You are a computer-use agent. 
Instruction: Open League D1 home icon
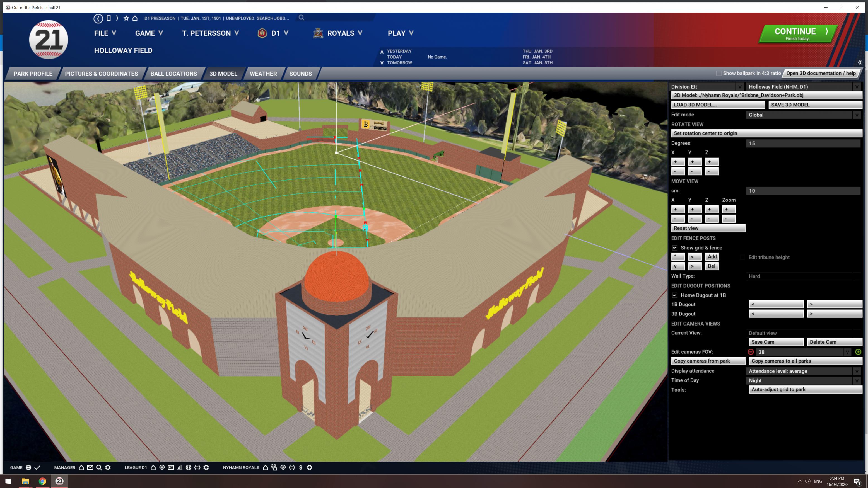point(153,467)
